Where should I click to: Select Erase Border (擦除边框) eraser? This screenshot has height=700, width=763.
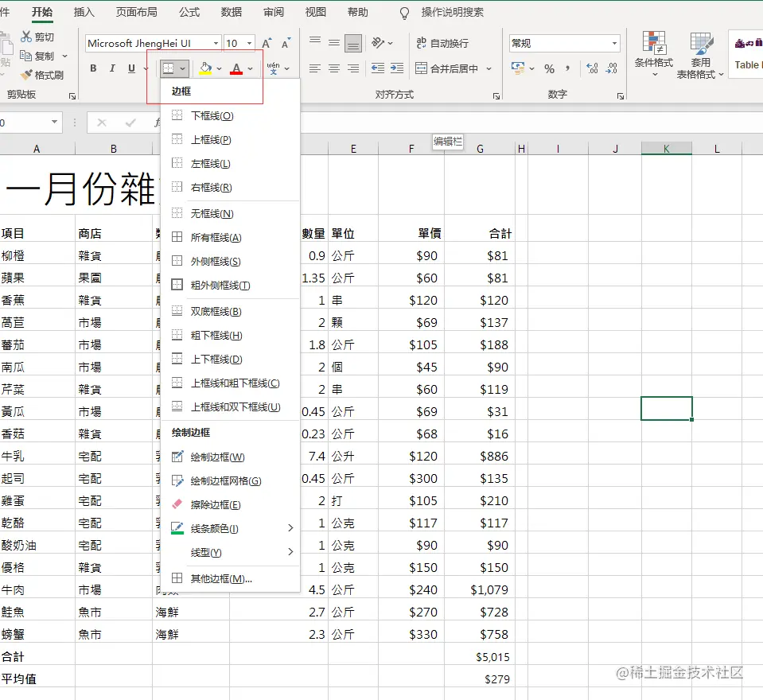click(230, 504)
